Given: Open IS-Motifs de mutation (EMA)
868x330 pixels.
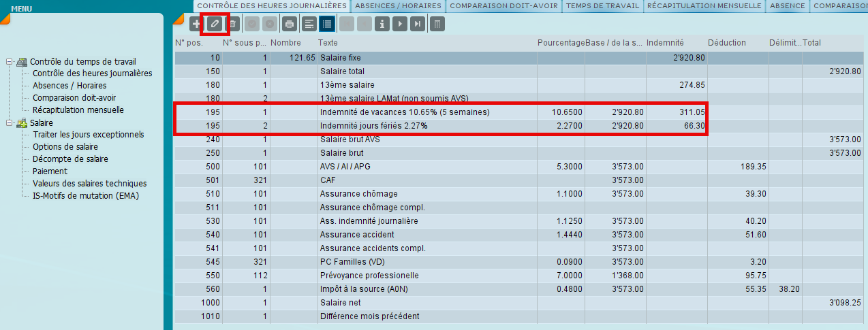Looking at the screenshot, I should [87, 196].
